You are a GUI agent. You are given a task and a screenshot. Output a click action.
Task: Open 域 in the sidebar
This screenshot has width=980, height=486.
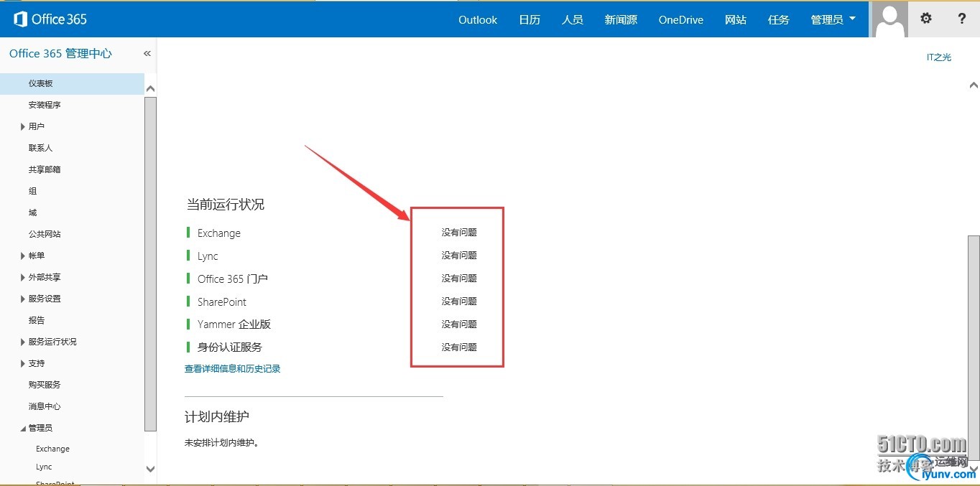[32, 212]
